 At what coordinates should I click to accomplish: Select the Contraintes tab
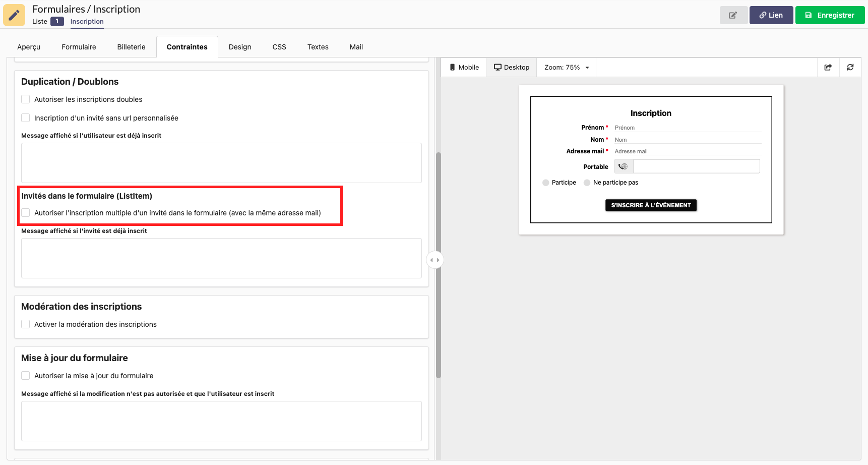tap(187, 47)
